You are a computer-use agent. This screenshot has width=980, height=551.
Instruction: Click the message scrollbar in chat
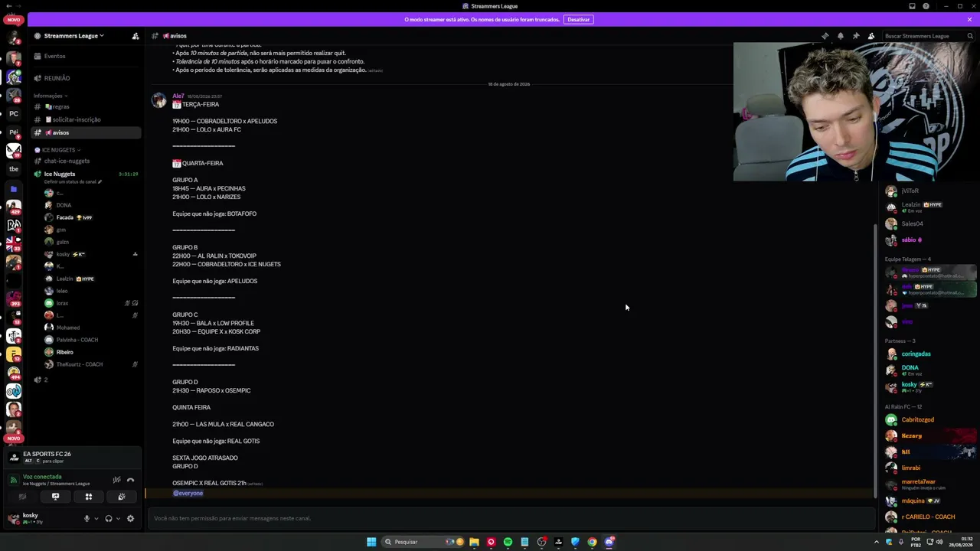pyautogui.click(x=874, y=360)
